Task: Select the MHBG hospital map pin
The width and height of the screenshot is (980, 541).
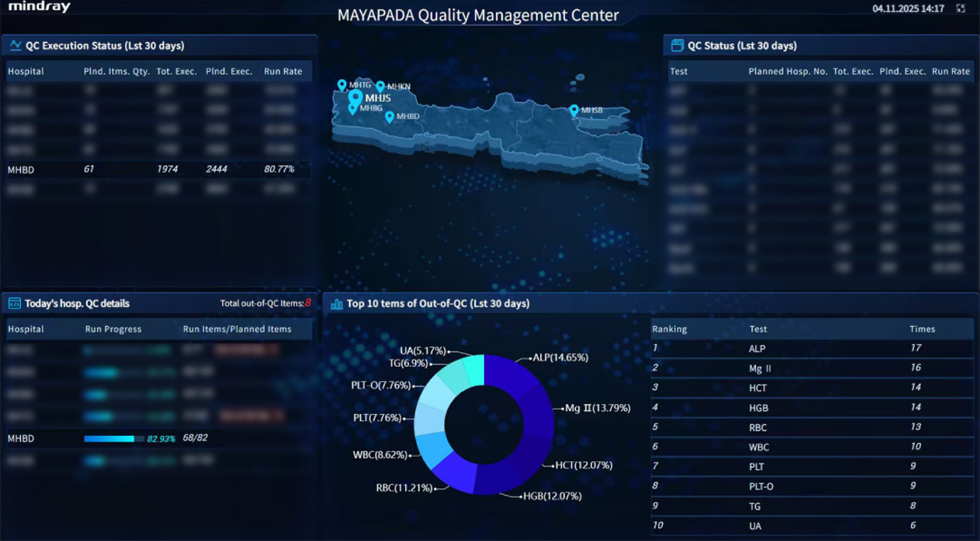Action: pos(352,108)
